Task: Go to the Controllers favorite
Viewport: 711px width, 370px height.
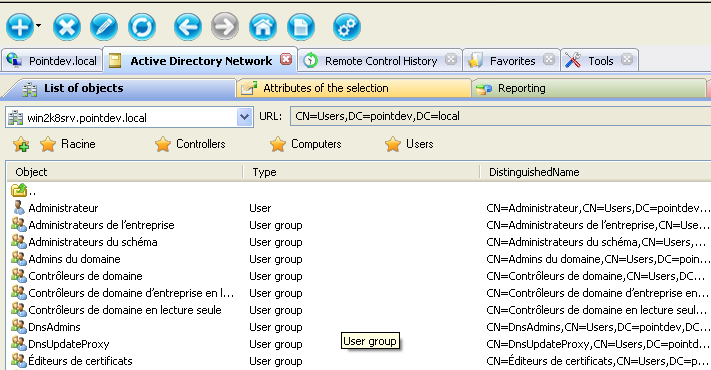Action: (190, 144)
